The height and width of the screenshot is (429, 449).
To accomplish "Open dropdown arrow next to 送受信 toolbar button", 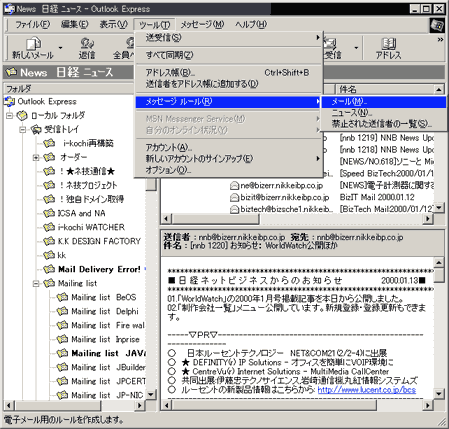I will pos(356,48).
